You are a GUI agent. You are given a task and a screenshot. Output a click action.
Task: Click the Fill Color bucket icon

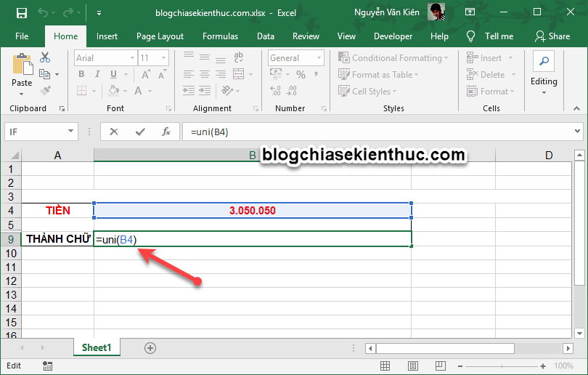tap(113, 90)
